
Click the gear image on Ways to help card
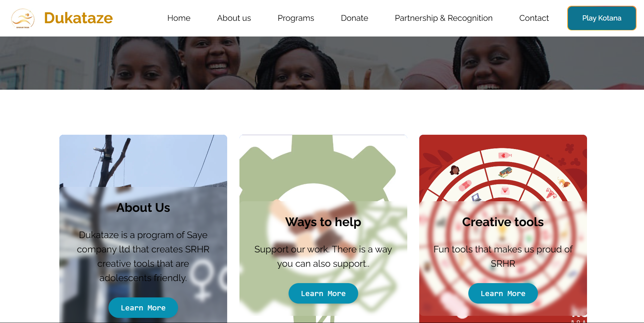coord(323,168)
